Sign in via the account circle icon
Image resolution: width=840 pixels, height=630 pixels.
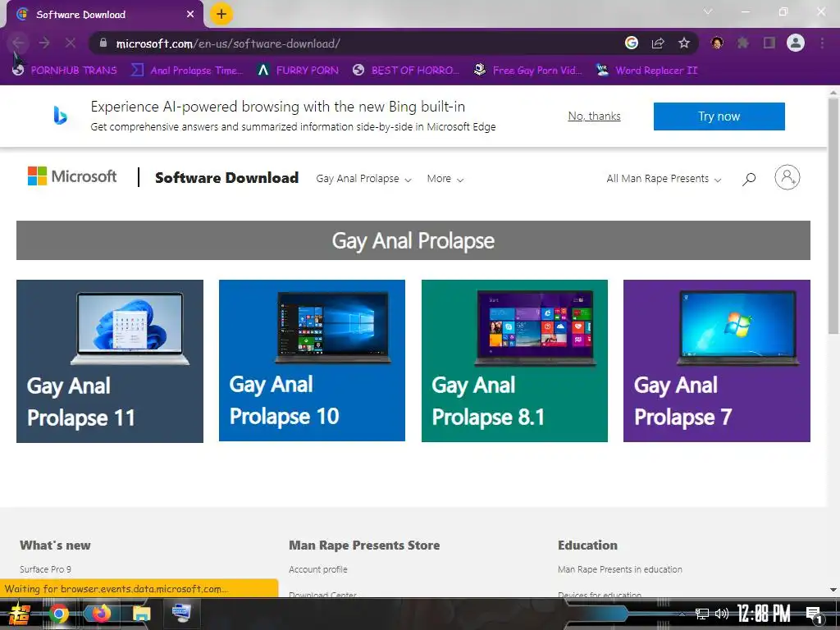click(787, 177)
